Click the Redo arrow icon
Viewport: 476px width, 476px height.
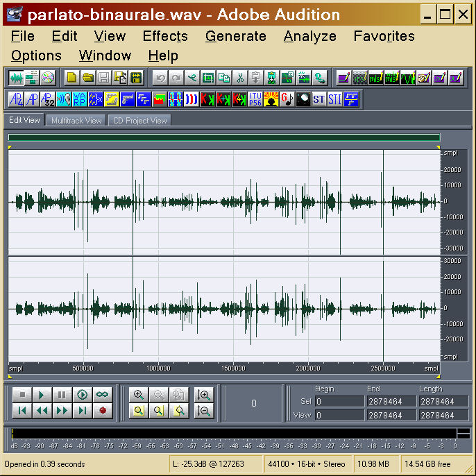coord(176,78)
